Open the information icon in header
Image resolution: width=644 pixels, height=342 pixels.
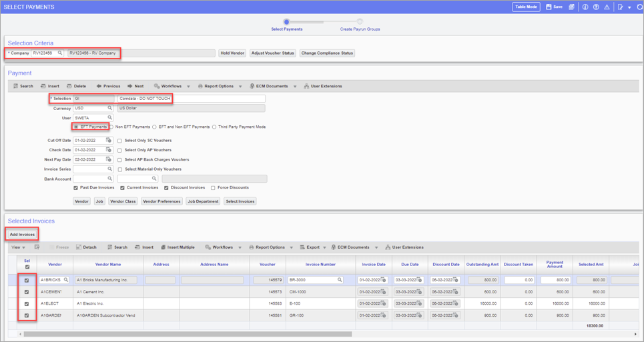point(585,7)
